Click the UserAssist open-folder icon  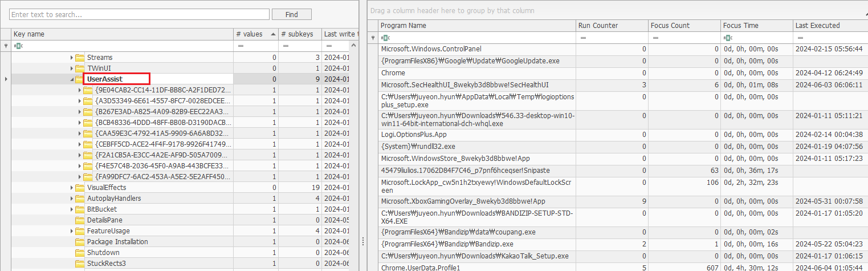pyautogui.click(x=80, y=79)
